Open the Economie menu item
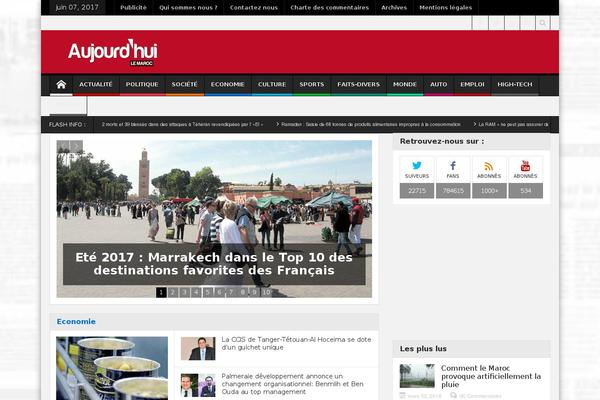600x400 pixels. coord(227,84)
